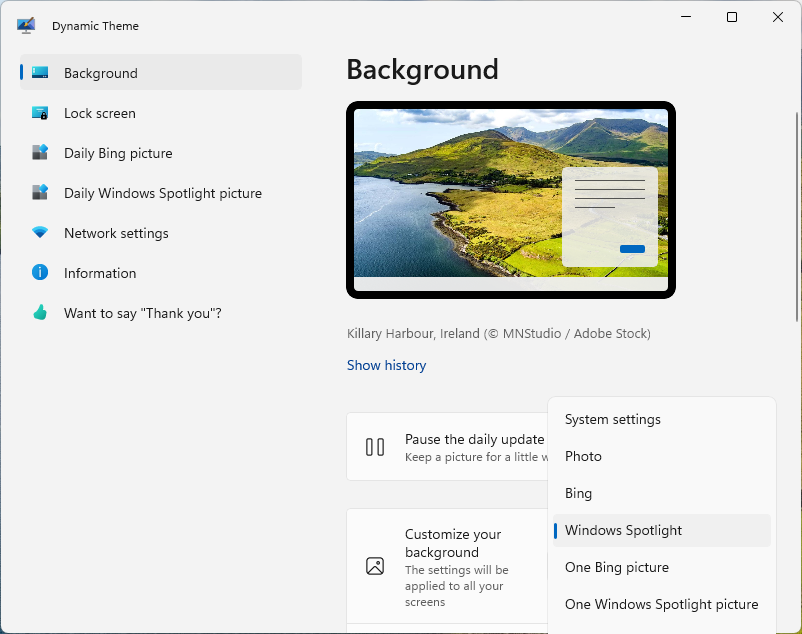Viewport: 802px width, 634px height.
Task: Click the Daily Bing picture icon
Action: coord(40,152)
